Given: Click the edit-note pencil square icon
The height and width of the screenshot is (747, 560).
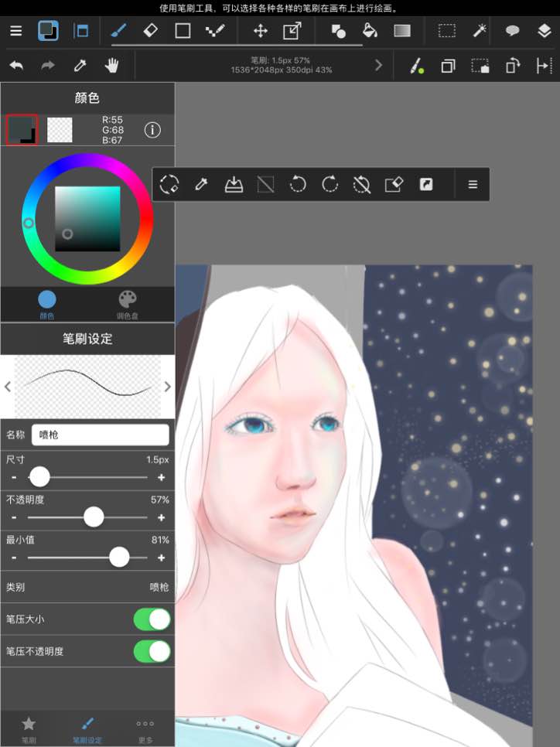Looking at the screenshot, I should coord(394,184).
